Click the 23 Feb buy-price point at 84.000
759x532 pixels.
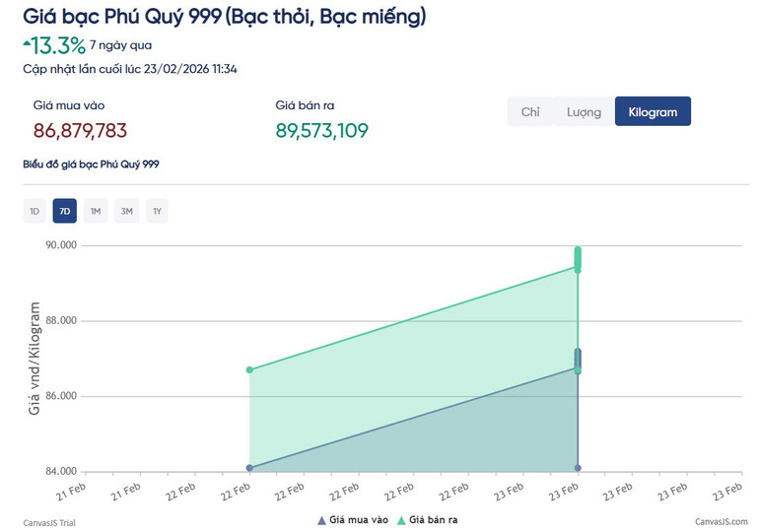pyautogui.click(x=578, y=468)
